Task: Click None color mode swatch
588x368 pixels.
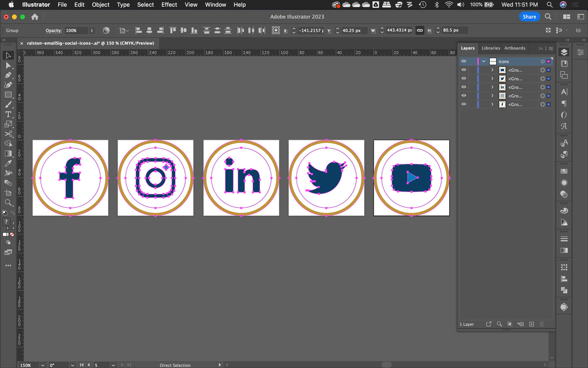Action: 12,234
